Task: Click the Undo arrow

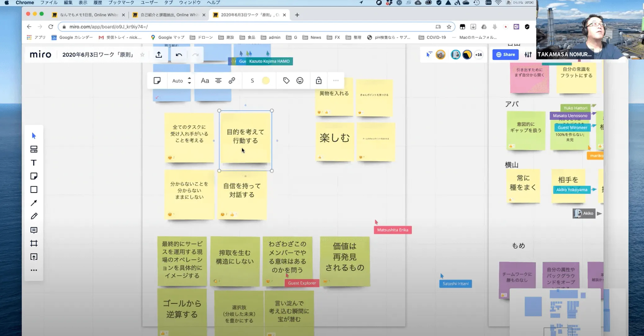Action: click(179, 55)
